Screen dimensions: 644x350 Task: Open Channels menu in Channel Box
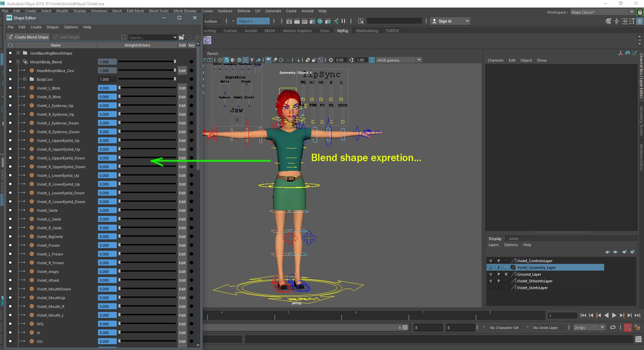coord(495,60)
